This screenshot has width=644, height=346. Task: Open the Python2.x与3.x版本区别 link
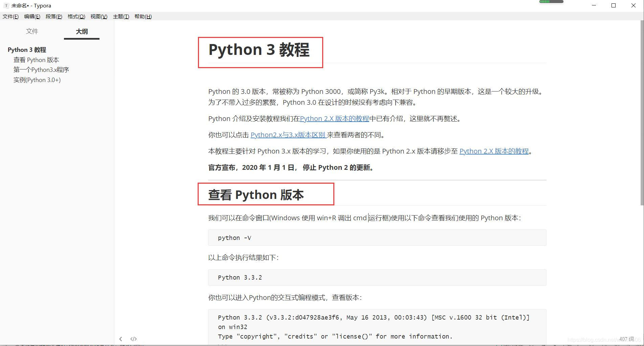coord(288,135)
